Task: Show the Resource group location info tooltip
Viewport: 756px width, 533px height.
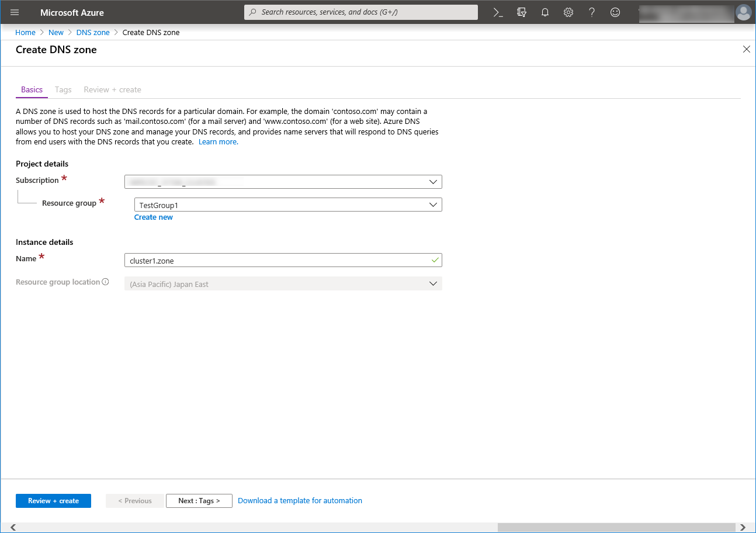Action: 105,281
